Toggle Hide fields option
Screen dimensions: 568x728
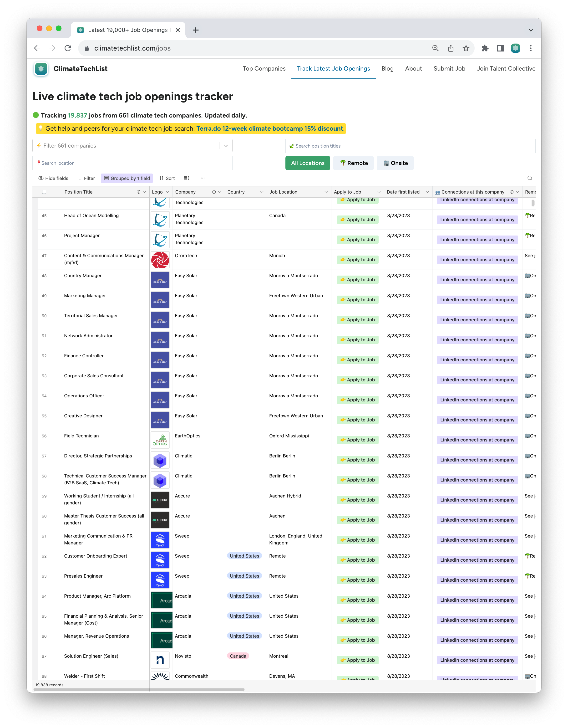53,178
